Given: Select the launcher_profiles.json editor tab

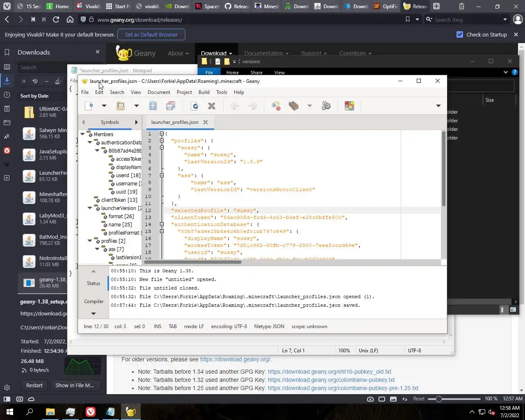Looking at the screenshot, I should tap(175, 122).
